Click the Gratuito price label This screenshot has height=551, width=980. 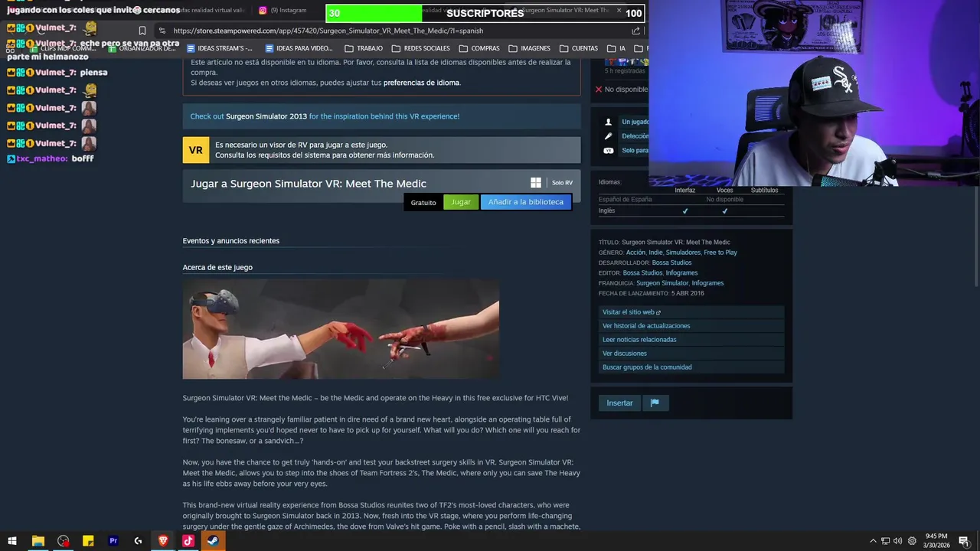(423, 203)
